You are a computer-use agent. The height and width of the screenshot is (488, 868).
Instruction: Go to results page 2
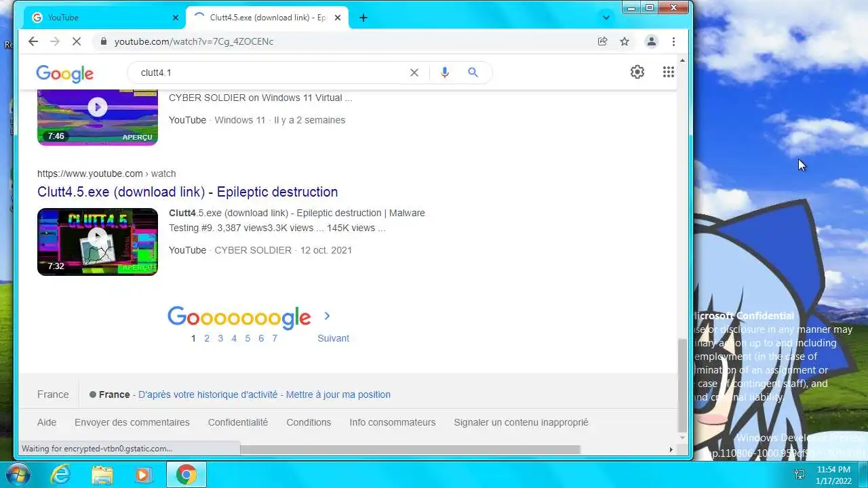(207, 338)
